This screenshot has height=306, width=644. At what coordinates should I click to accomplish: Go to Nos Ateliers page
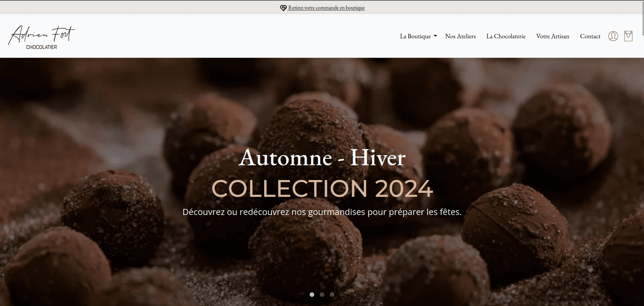pyautogui.click(x=460, y=36)
